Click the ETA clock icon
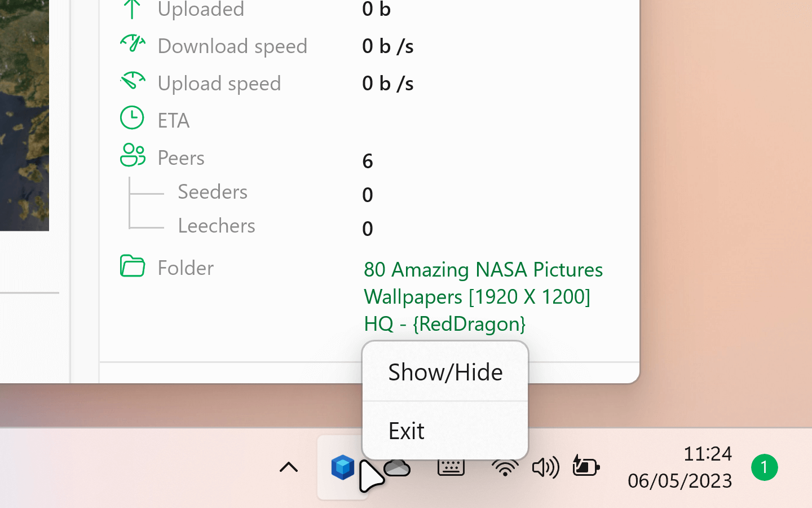The width and height of the screenshot is (812, 508). click(x=132, y=118)
